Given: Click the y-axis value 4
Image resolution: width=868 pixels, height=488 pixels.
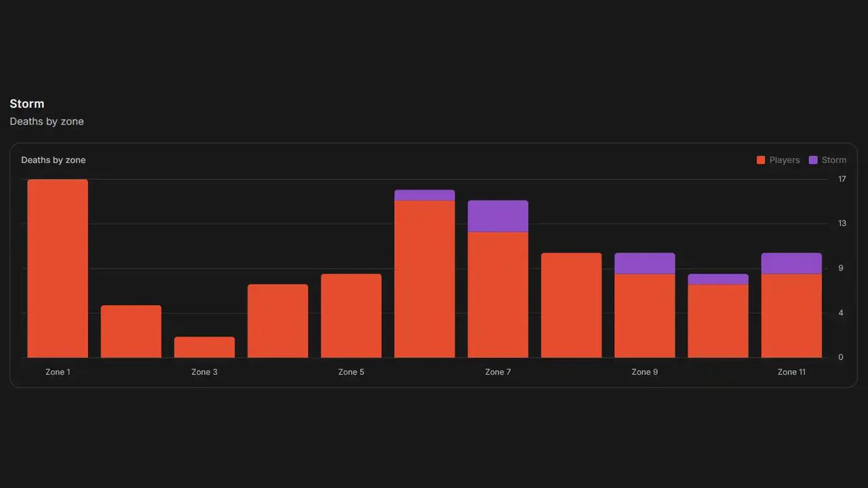Looking at the screenshot, I should 841,313.
